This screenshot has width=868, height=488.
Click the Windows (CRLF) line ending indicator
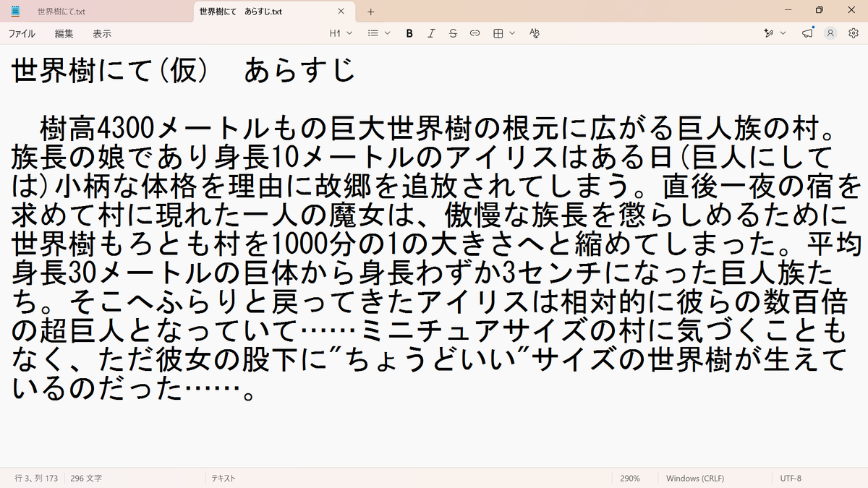[x=695, y=479]
